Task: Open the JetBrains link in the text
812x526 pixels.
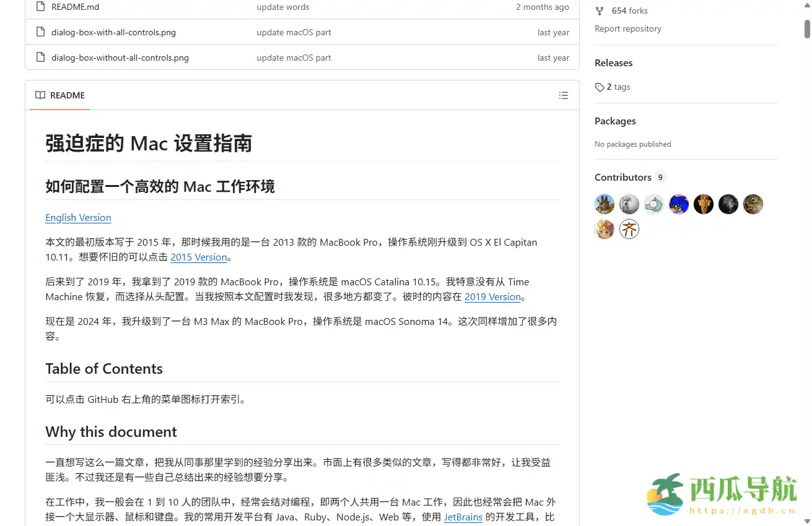Action: [x=463, y=517]
